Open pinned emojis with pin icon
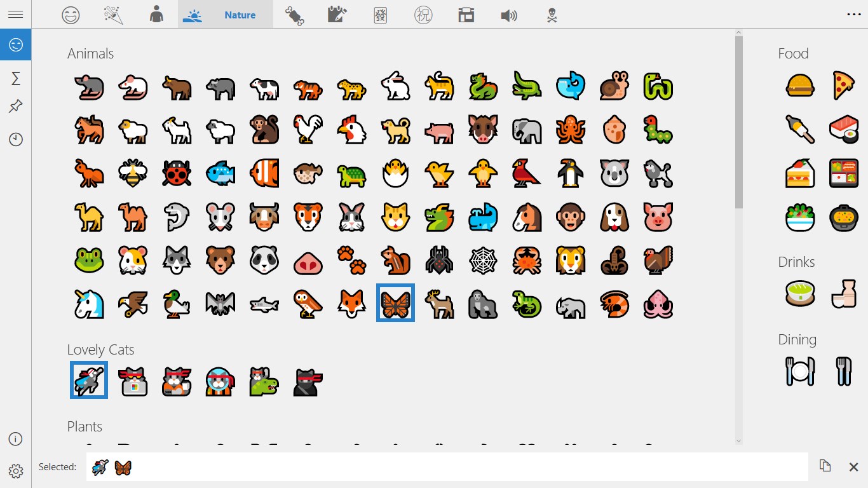Screen dimensions: 868x488 15,107
